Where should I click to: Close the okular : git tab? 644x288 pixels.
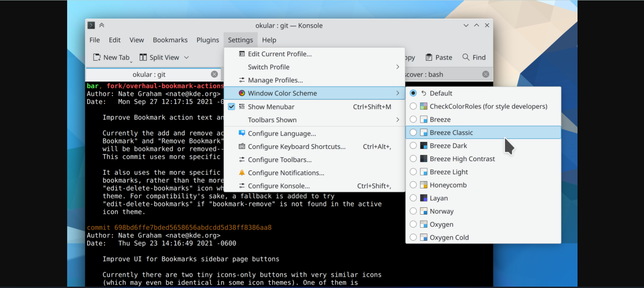coord(214,74)
